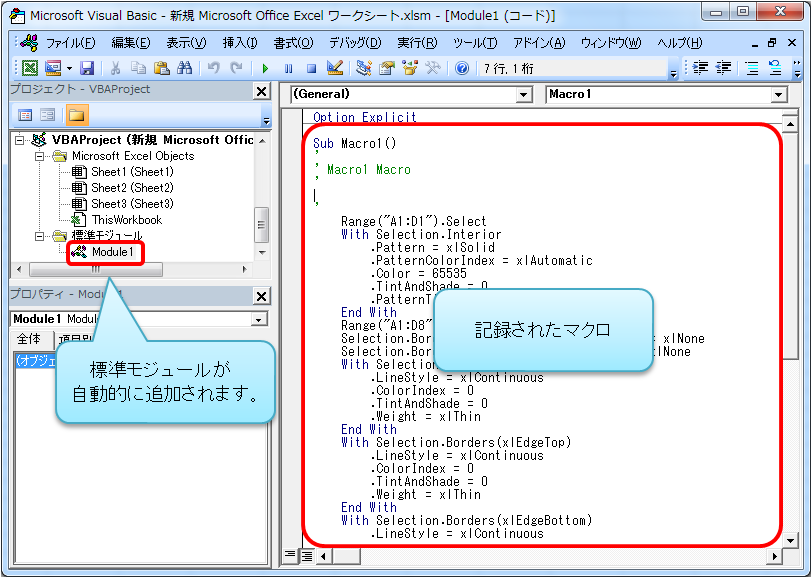
Task: Click the Indent icon in Edit toolbar
Action: [x=700, y=68]
